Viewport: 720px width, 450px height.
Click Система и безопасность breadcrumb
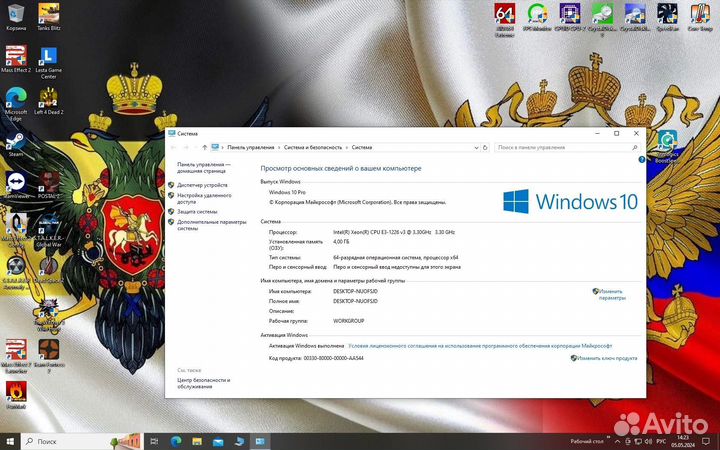pos(313,147)
